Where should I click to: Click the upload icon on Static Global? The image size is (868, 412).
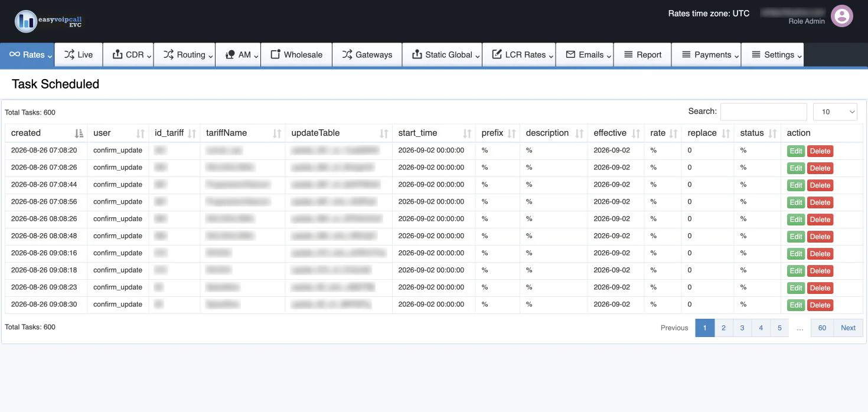416,54
